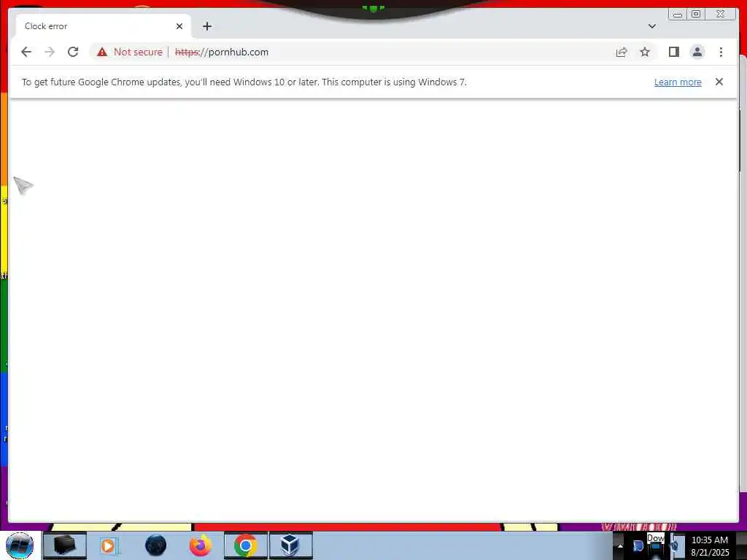747x560 pixels.
Task: Share this page using the share icon
Action: pyautogui.click(x=622, y=52)
